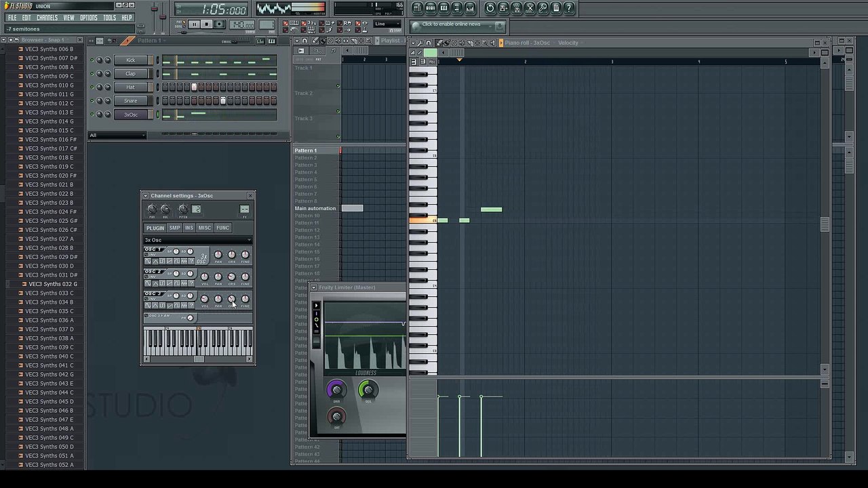
Task: Show the browser via the top toolbar icon
Action: pos(456,8)
